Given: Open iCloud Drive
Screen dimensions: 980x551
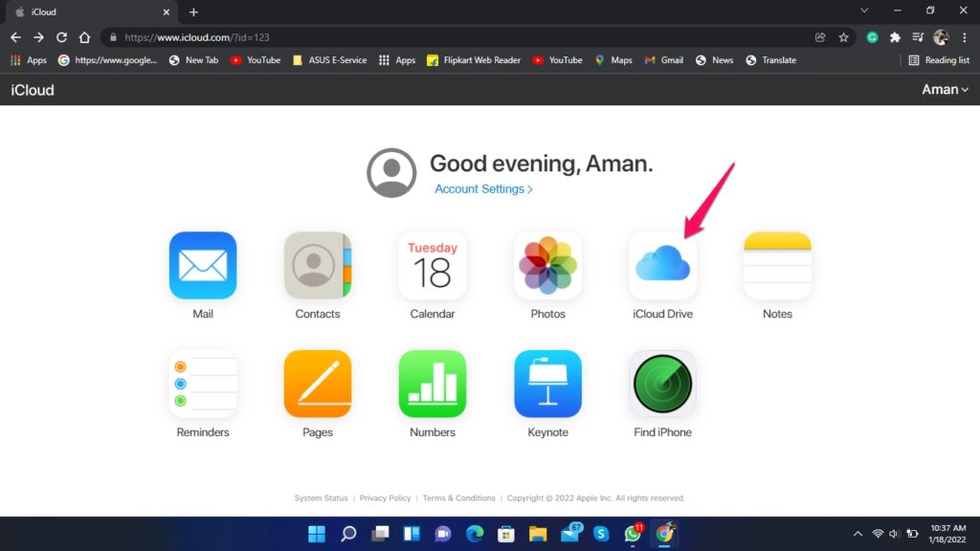Looking at the screenshot, I should [661, 265].
